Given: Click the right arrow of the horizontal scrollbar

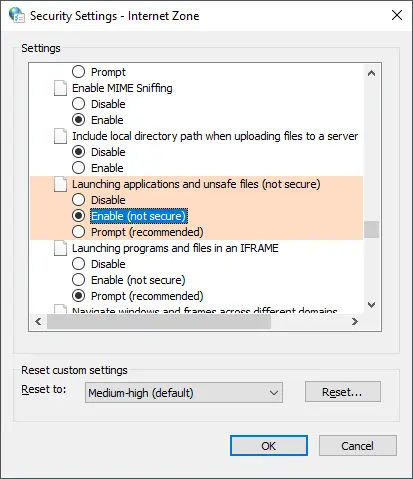Looking at the screenshot, I should pyautogui.click(x=355, y=321).
